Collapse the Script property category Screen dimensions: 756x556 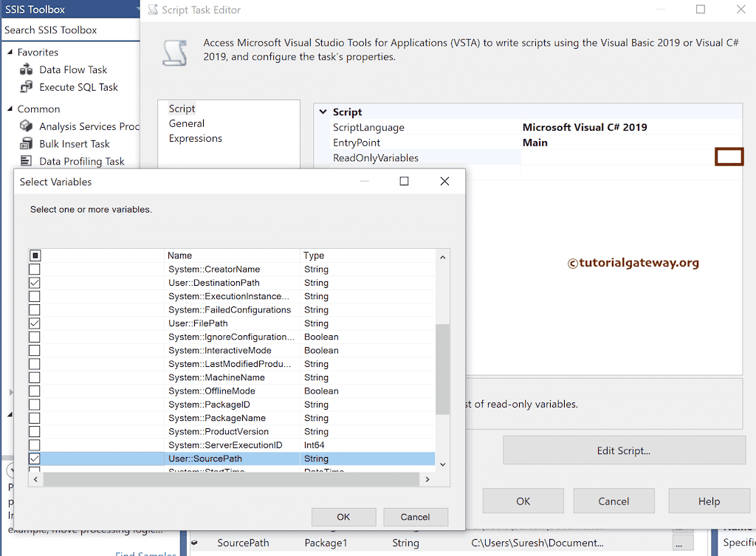(x=323, y=111)
